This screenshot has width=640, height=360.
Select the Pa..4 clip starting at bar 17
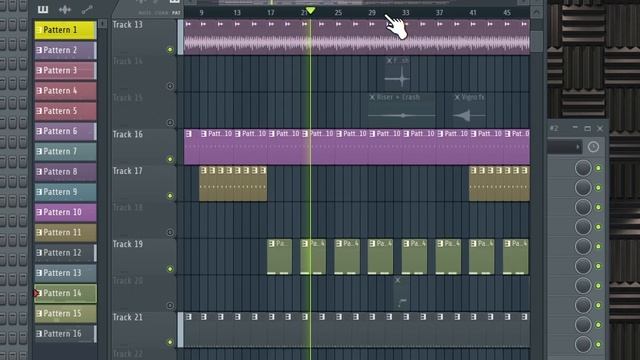[x=280, y=257]
